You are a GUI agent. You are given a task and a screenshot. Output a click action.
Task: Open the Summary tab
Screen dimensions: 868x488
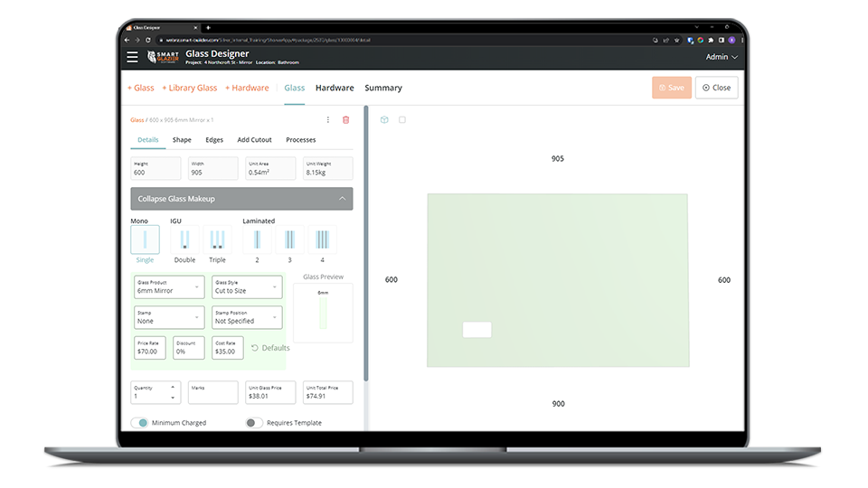point(383,88)
